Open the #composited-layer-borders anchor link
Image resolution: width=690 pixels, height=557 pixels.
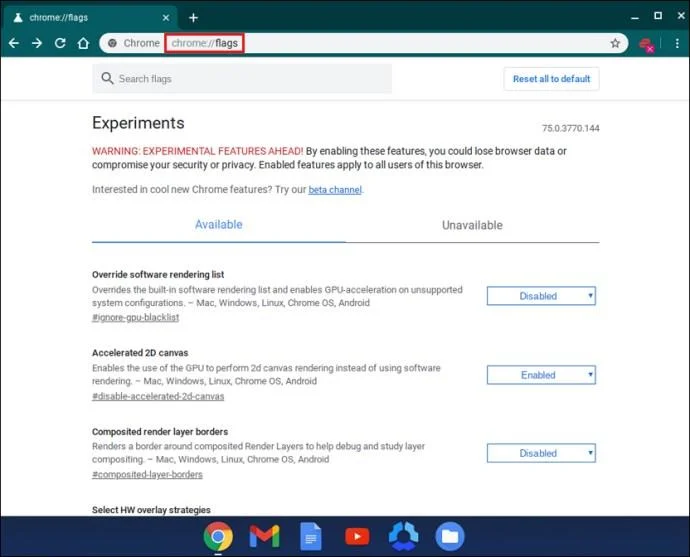147,474
